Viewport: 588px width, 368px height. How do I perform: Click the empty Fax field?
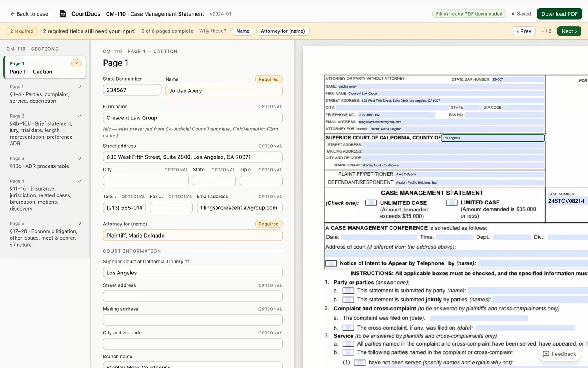[x=171, y=208]
